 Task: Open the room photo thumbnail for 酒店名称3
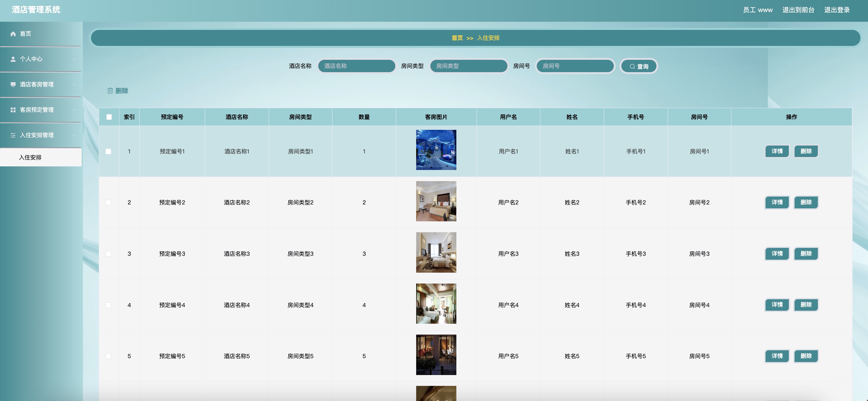coord(436,252)
